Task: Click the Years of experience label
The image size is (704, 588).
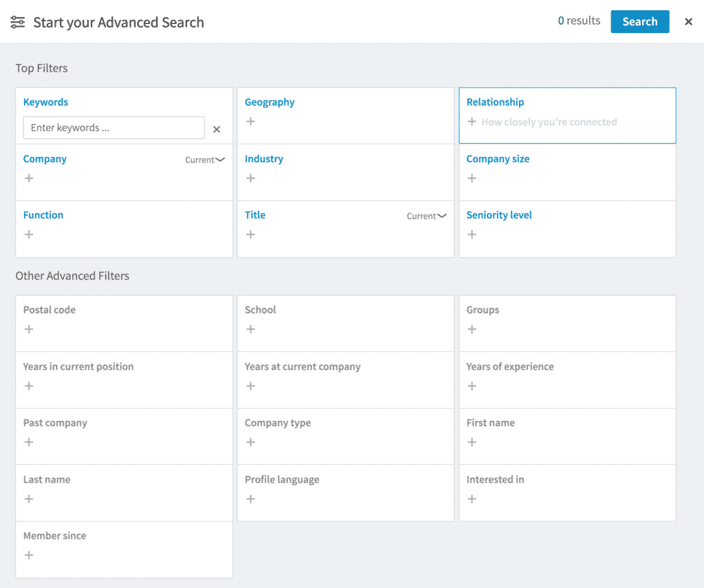Action: coord(510,367)
